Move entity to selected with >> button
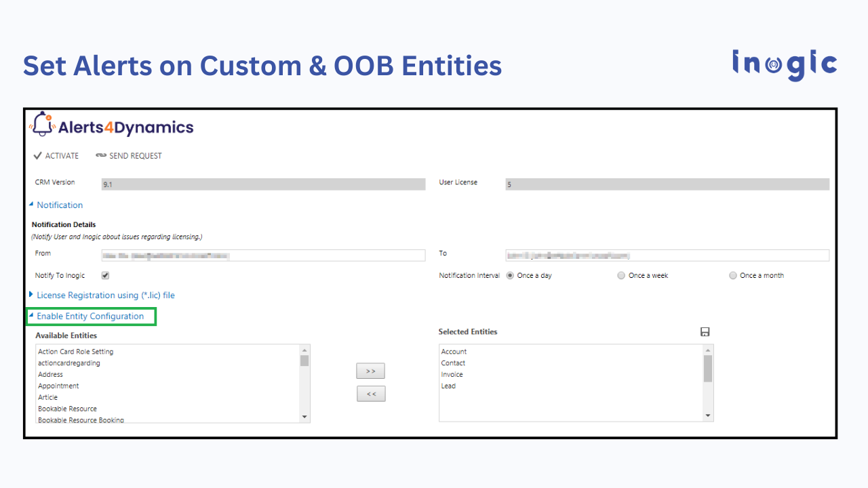The image size is (868, 488). [371, 371]
